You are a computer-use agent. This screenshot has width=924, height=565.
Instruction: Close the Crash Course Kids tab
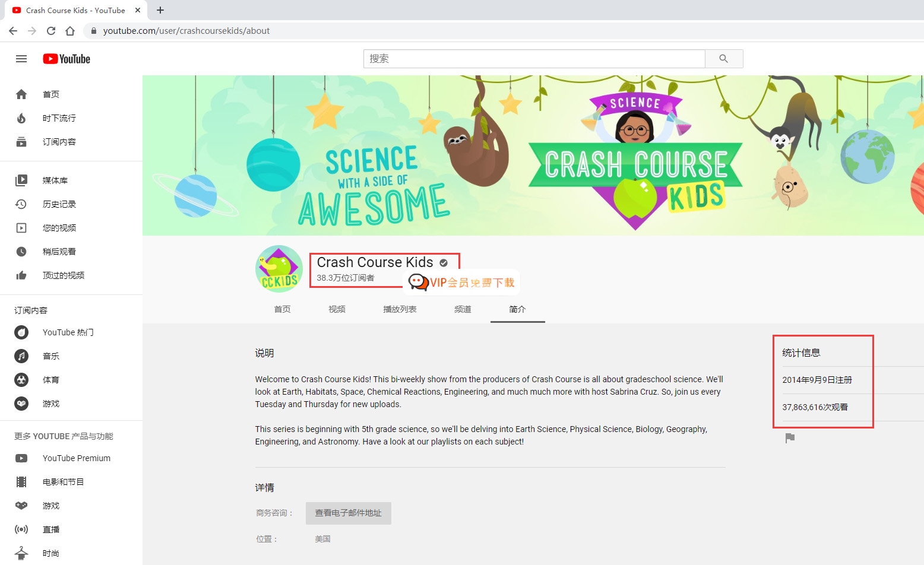[138, 10]
